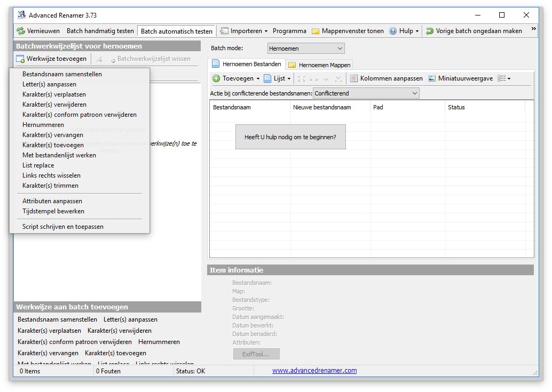Expand the Hulp dropdown arrow
Viewport: 552px width, 392px height.
pos(417,31)
